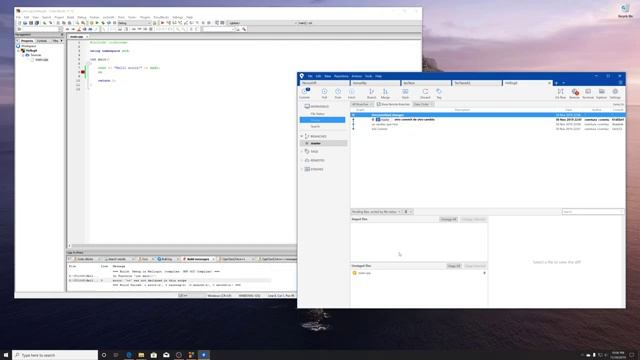The image size is (640, 360).
Task: Click the Discard icon in SourceTree toolbar
Action: [x=425, y=92]
